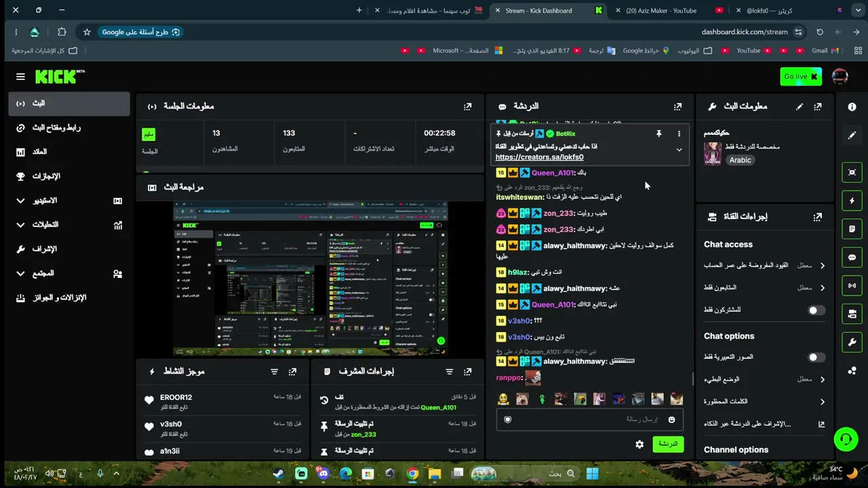Click the pencil icon in the right icon strip
868x488 pixels.
click(x=852, y=135)
